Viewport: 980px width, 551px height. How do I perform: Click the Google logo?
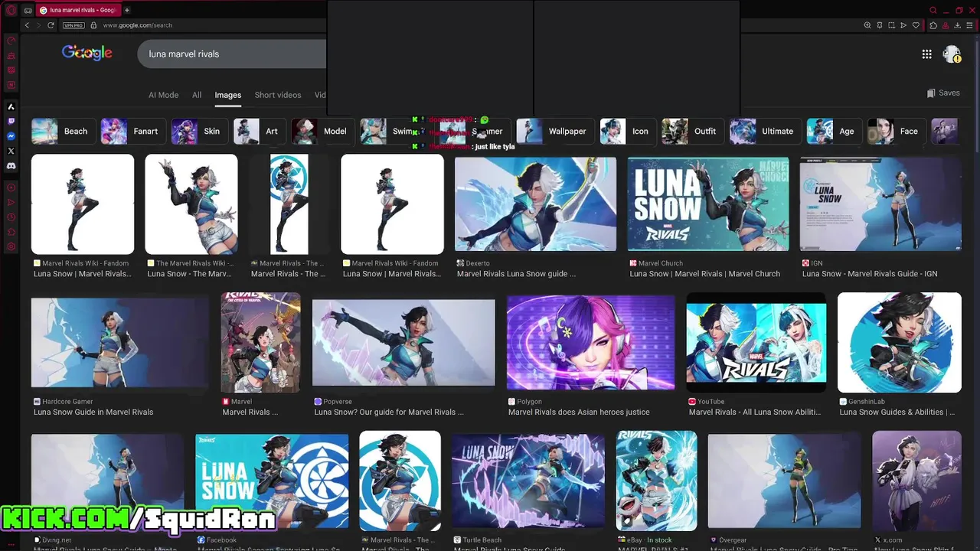pos(87,53)
